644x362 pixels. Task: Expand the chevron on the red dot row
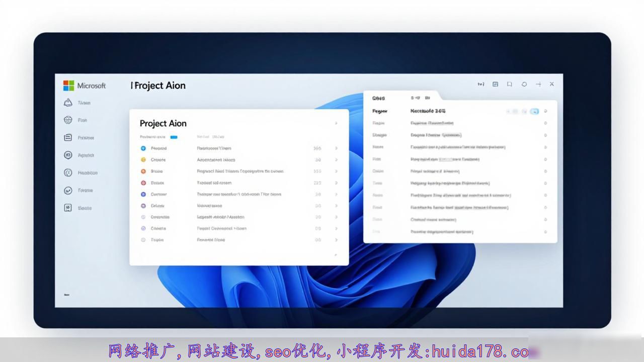(336, 183)
